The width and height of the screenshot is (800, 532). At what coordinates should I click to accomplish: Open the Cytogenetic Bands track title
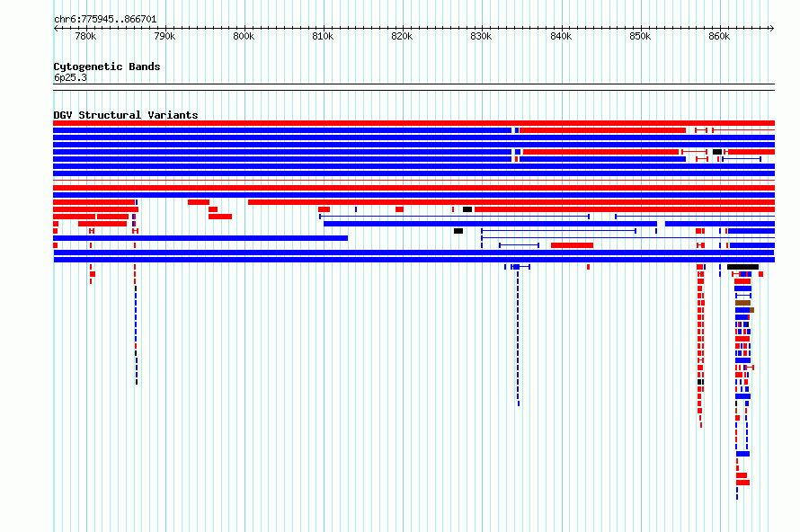[x=107, y=66]
